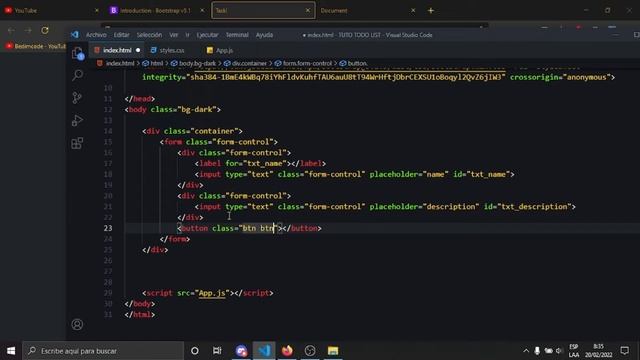
Task: Open the Ver menu
Action: point(174,35)
